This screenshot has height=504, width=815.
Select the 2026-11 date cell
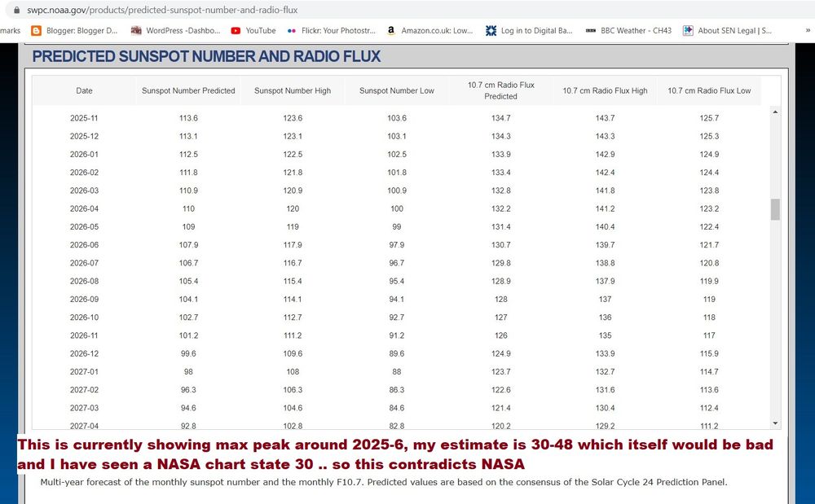click(84, 335)
